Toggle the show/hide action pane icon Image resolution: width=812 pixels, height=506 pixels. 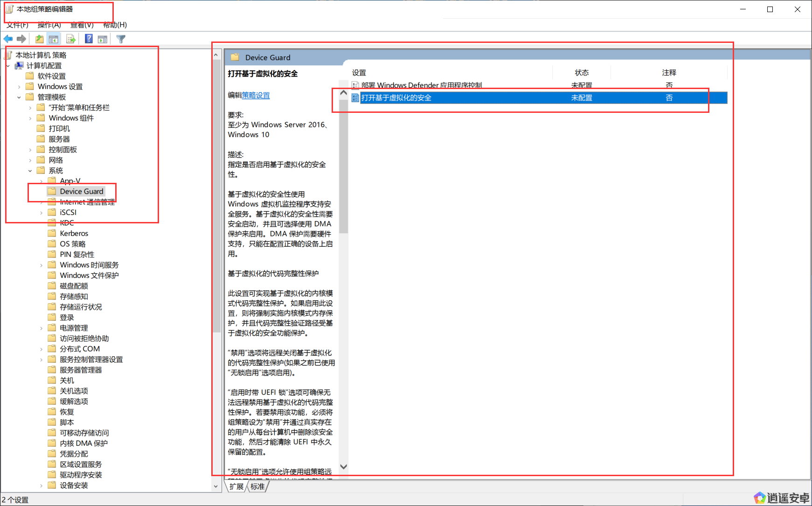pyautogui.click(x=103, y=39)
